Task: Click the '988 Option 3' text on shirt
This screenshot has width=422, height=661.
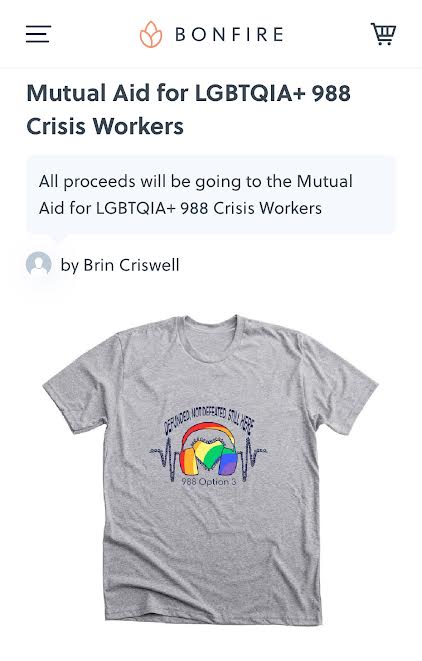Action: [x=209, y=481]
